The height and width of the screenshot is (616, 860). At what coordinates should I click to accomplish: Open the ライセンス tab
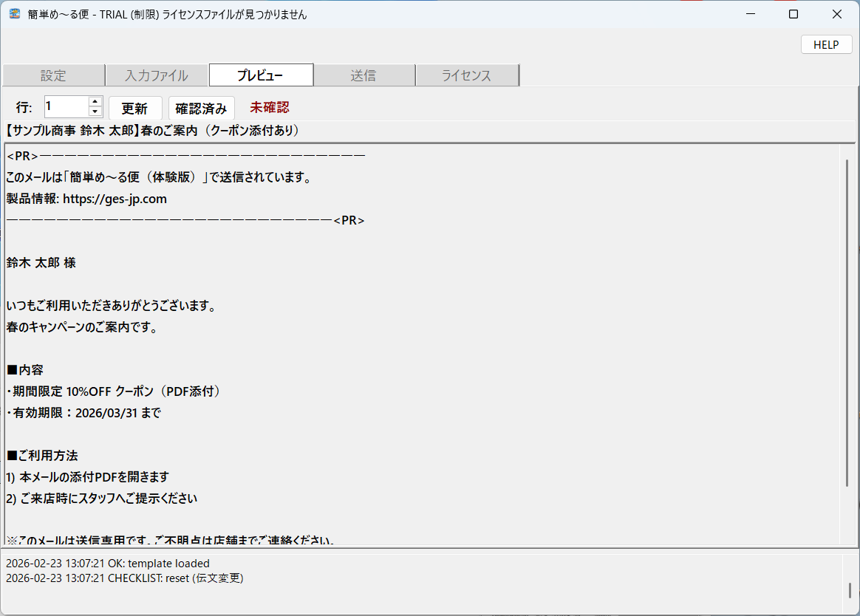tap(467, 75)
